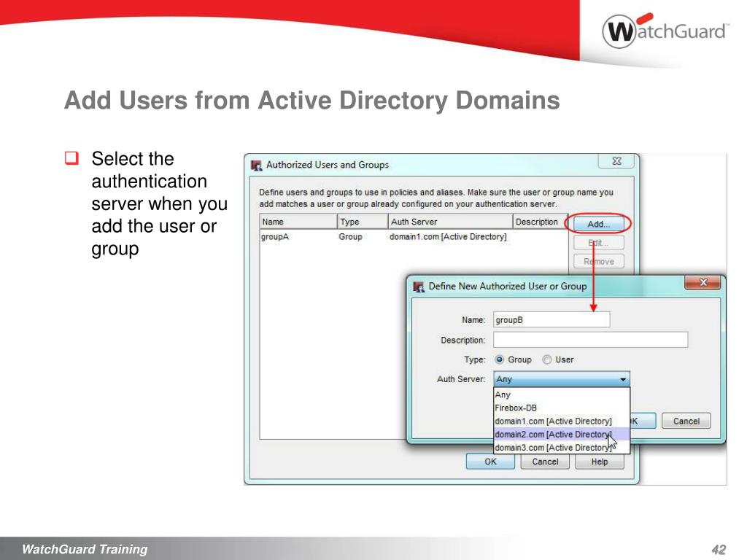Viewport: 747px width, 560px height.
Task: Click the empty Description input field
Action: click(591, 340)
